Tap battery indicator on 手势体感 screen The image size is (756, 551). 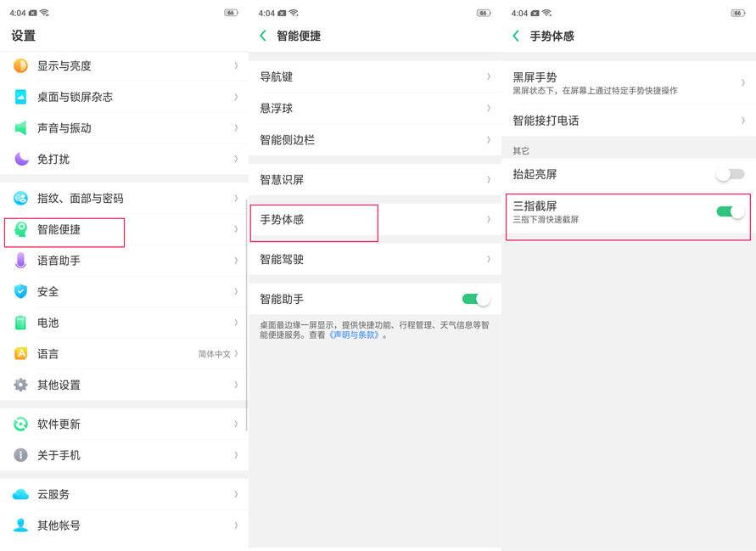coord(737,13)
